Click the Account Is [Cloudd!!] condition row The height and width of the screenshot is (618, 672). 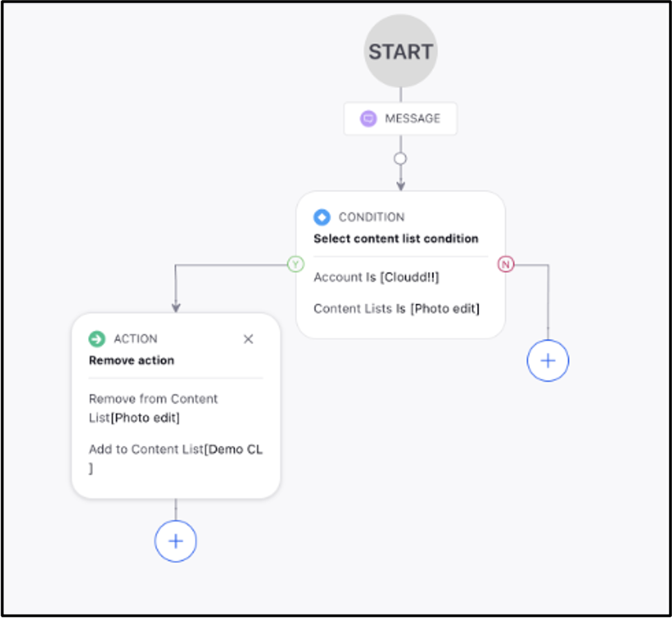377,277
